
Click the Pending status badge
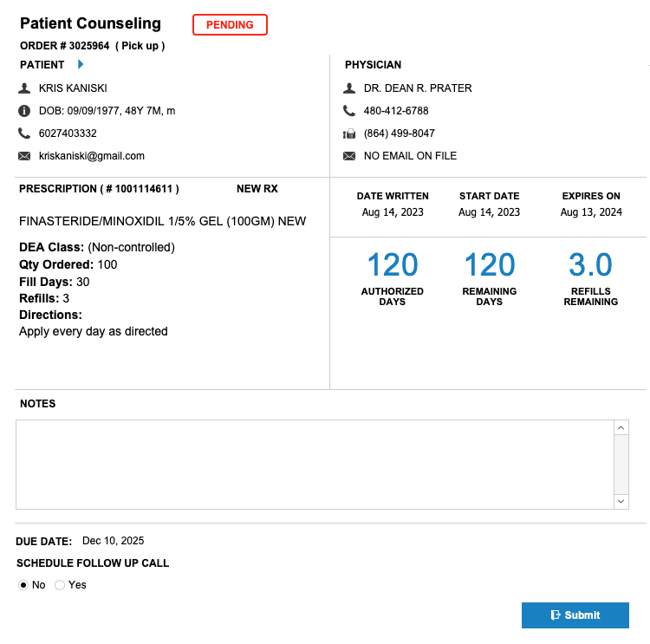click(x=230, y=25)
